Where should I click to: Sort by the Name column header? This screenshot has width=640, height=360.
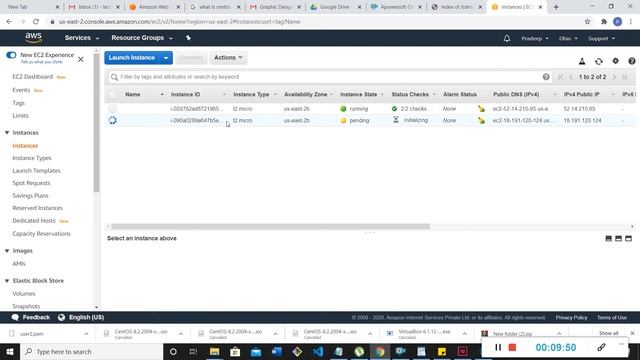(133, 94)
